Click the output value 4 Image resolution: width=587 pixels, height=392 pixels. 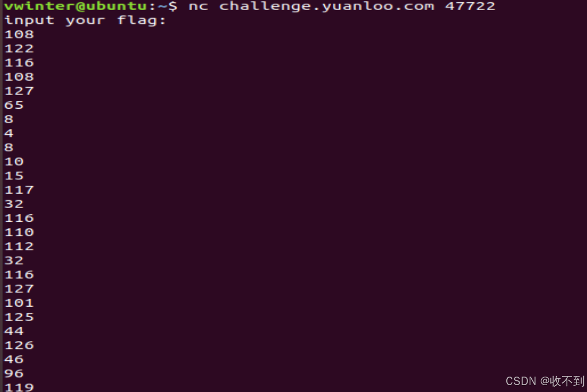(9, 134)
